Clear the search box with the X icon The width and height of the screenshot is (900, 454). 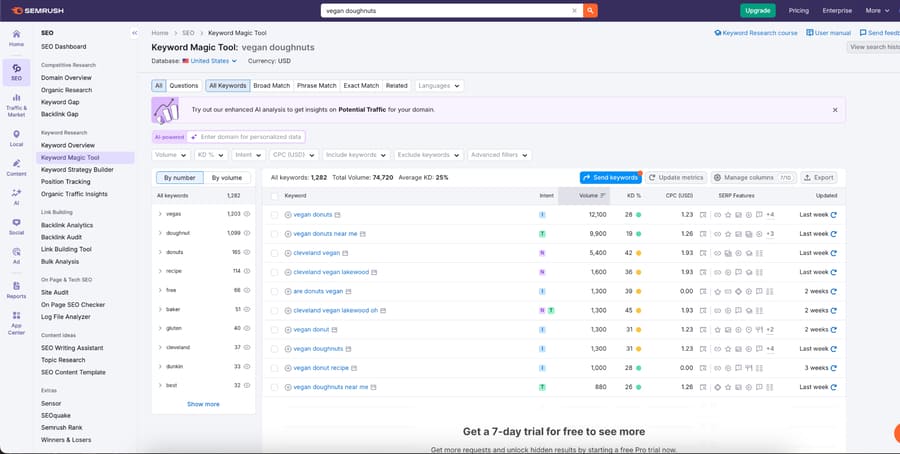click(575, 10)
